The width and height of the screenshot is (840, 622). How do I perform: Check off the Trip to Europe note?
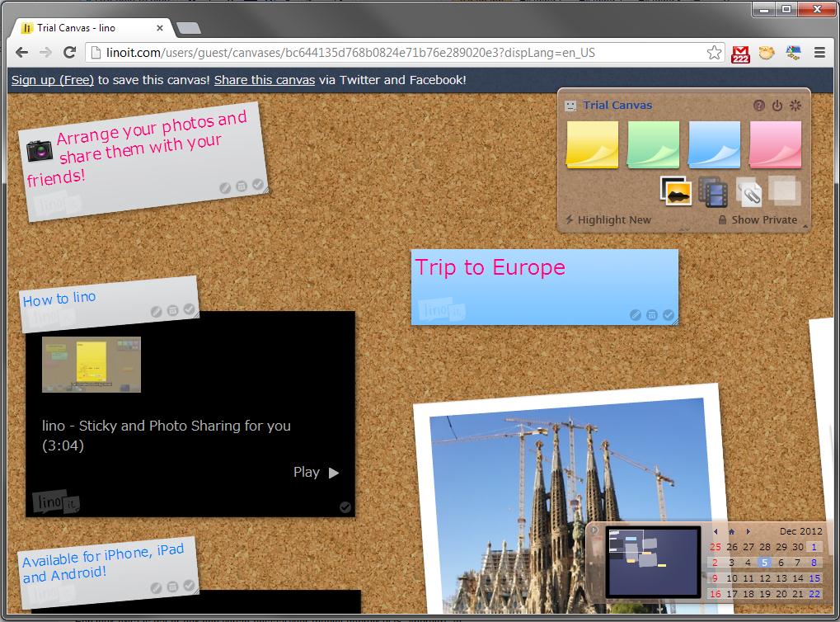pyautogui.click(x=669, y=315)
